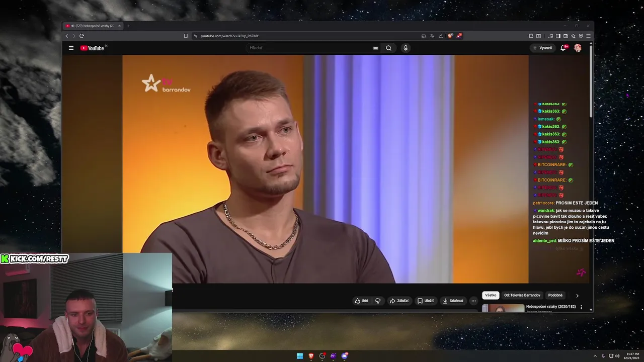
Task: Select the Od: Televize Barrandov chip
Action: click(522, 295)
